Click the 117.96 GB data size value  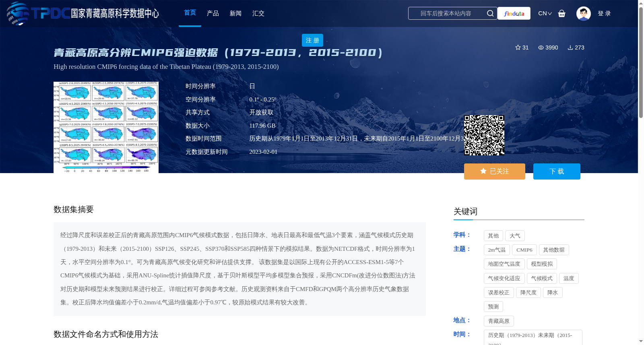coord(262,126)
